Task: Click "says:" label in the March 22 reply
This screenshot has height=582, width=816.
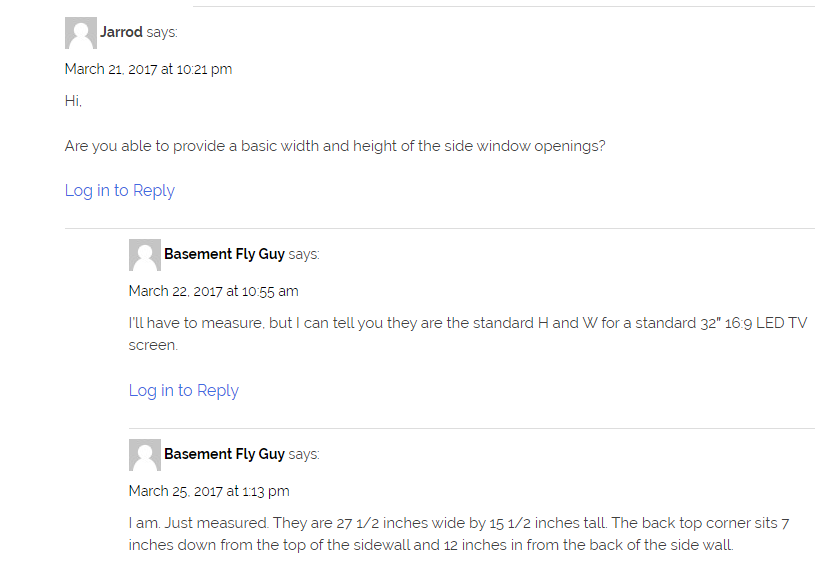Action: [304, 254]
